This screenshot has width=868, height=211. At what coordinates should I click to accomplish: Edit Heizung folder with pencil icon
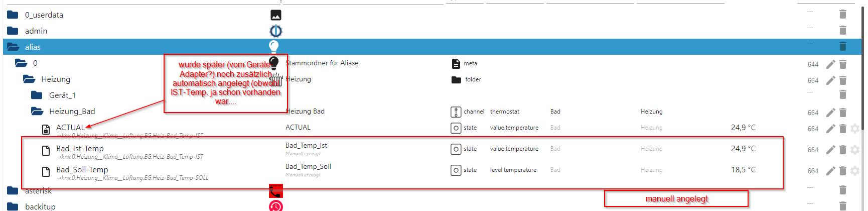[x=831, y=80]
